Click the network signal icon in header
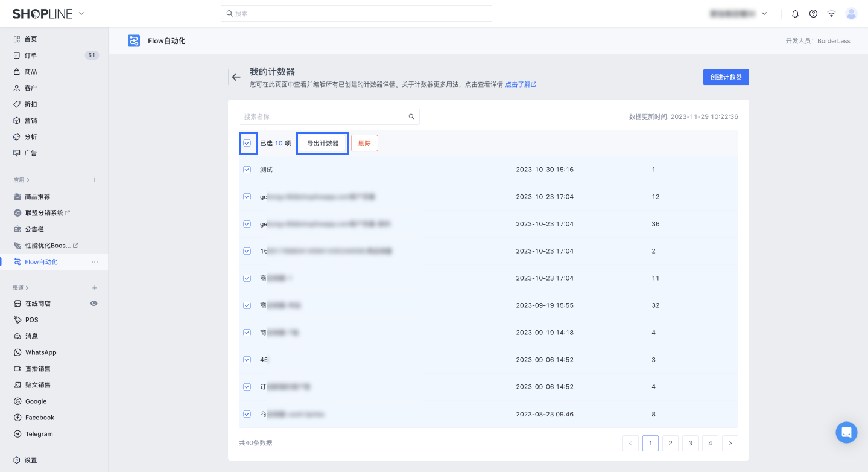Screen dimensions: 868x472 tap(831, 14)
